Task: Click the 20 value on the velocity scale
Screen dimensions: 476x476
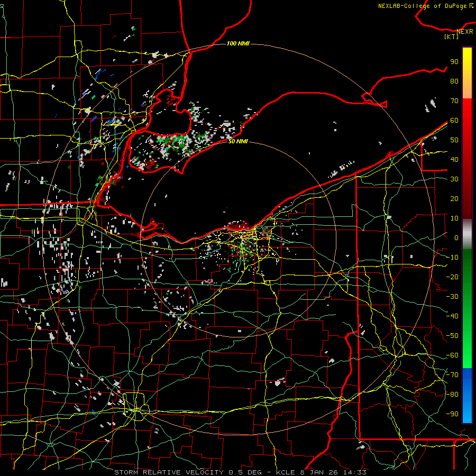Action: click(x=454, y=199)
